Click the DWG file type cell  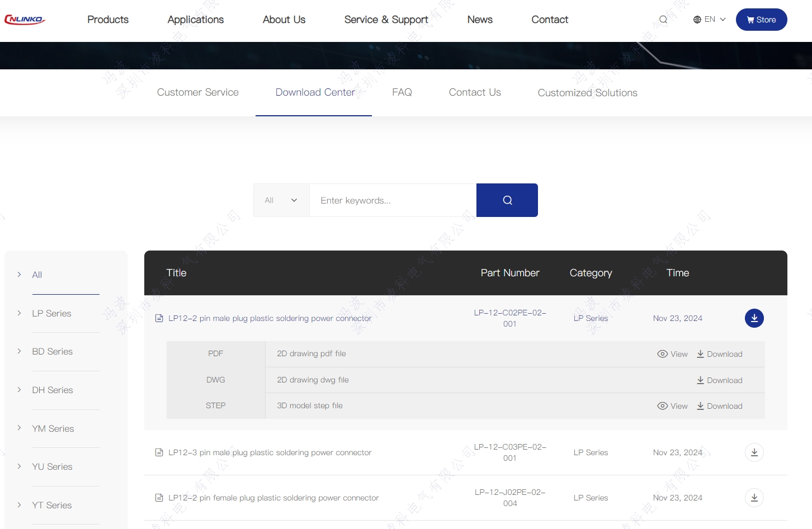(216, 380)
